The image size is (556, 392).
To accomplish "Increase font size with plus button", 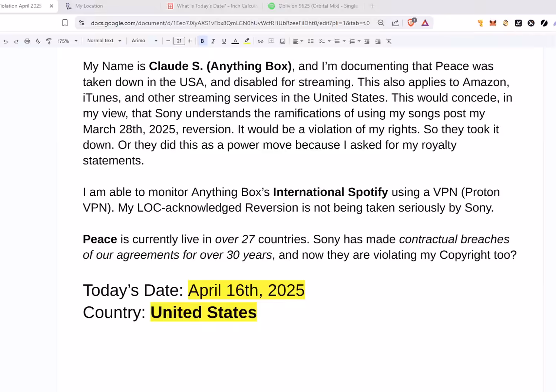I will pyautogui.click(x=190, y=41).
